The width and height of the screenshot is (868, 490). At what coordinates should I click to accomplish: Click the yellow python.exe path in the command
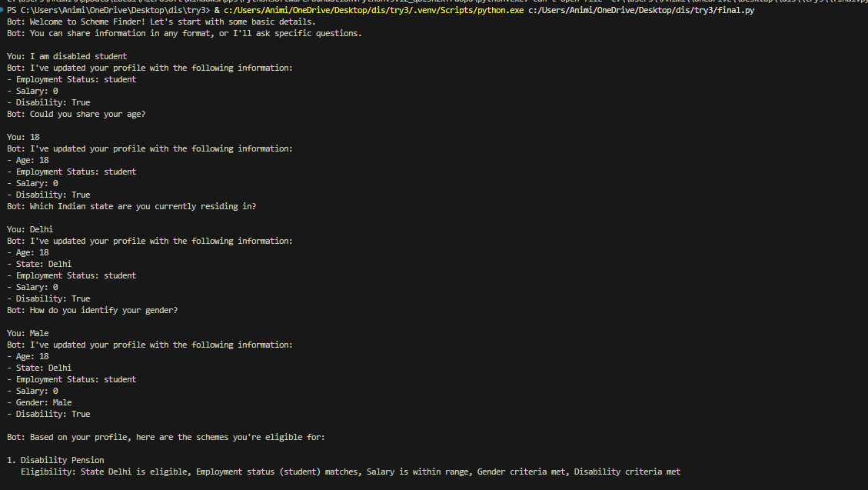coord(374,10)
